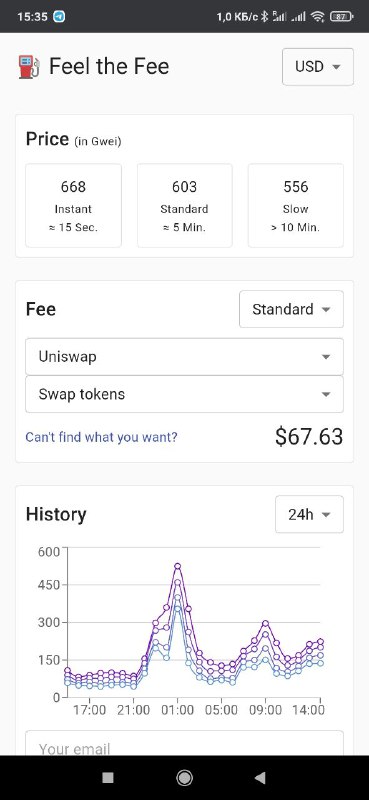Tap the Feel the Fee title
The width and height of the screenshot is (369, 800).
coord(109,67)
